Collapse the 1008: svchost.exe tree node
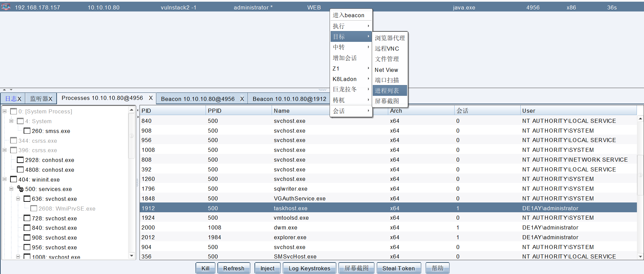Image resolution: width=644 pixels, height=274 pixels. (x=18, y=257)
